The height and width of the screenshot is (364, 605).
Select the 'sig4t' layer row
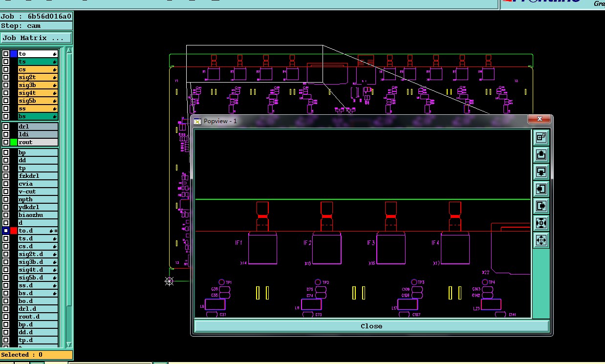click(x=38, y=93)
